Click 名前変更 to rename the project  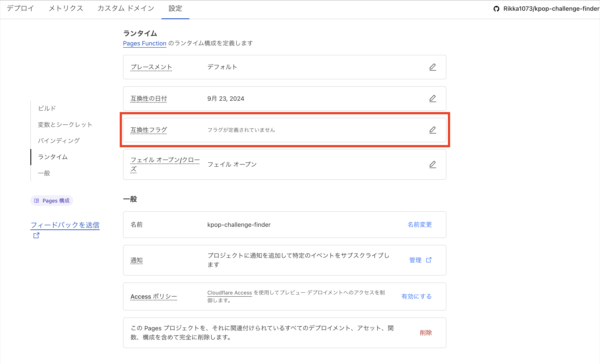pyautogui.click(x=420, y=224)
